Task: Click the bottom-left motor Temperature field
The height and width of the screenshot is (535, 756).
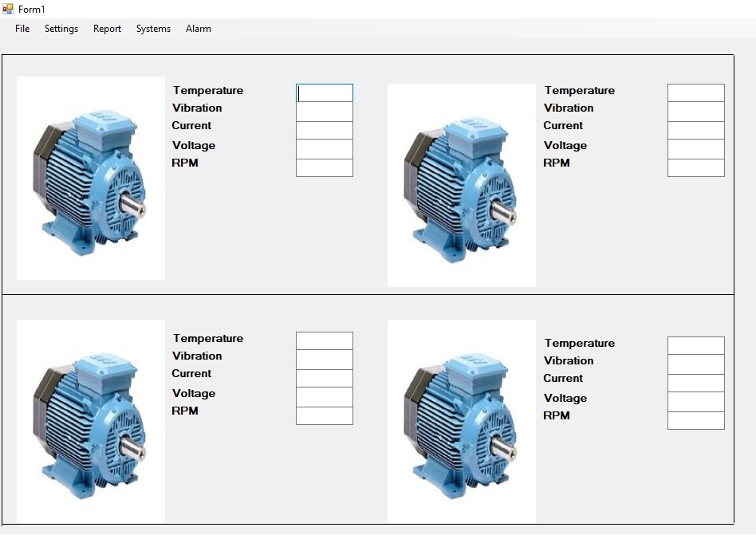Action: tap(325, 340)
